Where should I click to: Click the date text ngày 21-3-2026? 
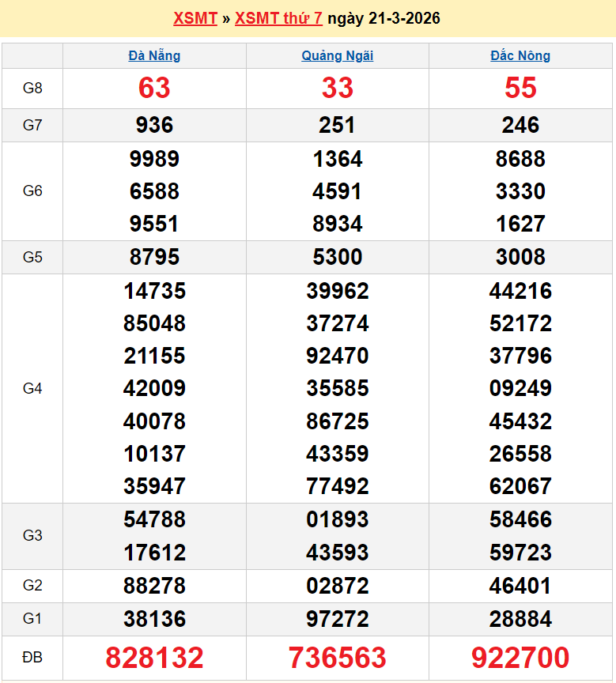coord(384,18)
